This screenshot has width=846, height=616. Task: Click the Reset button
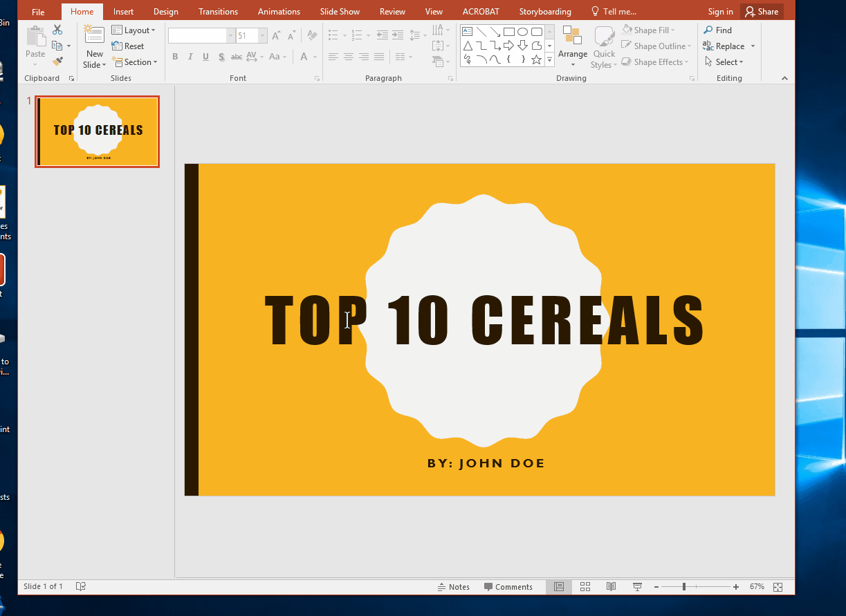(x=128, y=46)
